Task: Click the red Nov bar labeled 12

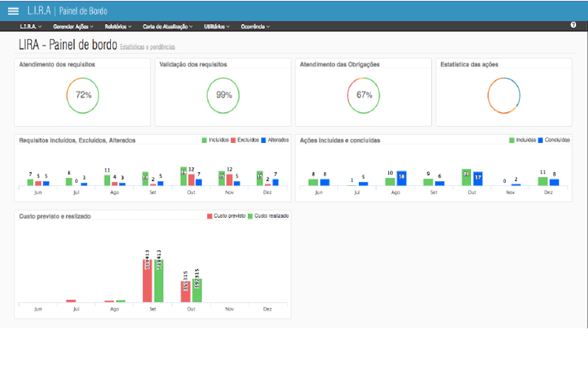Action: tap(229, 180)
